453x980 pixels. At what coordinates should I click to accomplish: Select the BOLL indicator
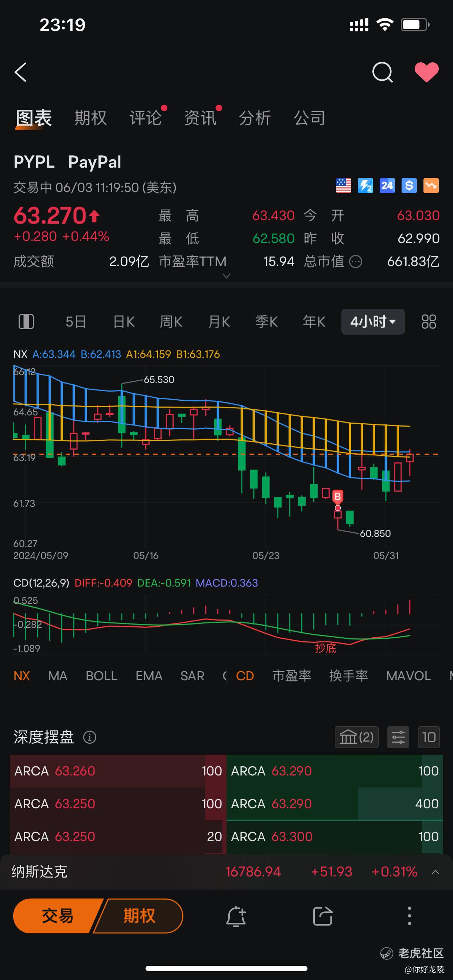coord(102,676)
